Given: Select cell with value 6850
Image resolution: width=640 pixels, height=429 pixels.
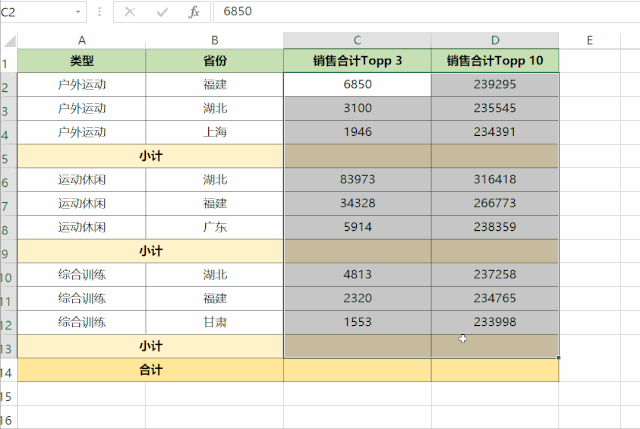Looking at the screenshot, I should tap(358, 84).
